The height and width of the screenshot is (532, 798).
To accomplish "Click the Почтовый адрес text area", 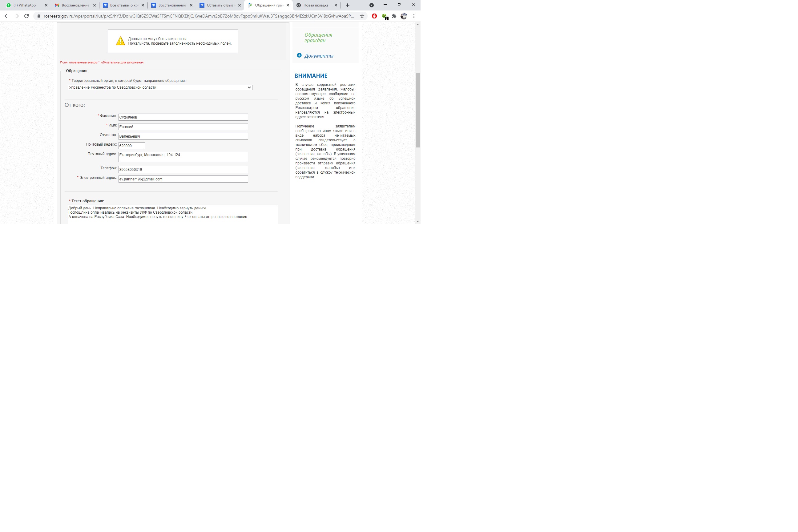I will click(x=183, y=157).
